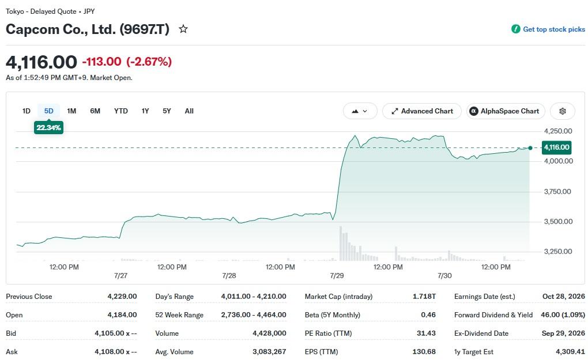Click the Bid value 4,105.00 x --
Screen dimensions: 588x364
[116, 333]
